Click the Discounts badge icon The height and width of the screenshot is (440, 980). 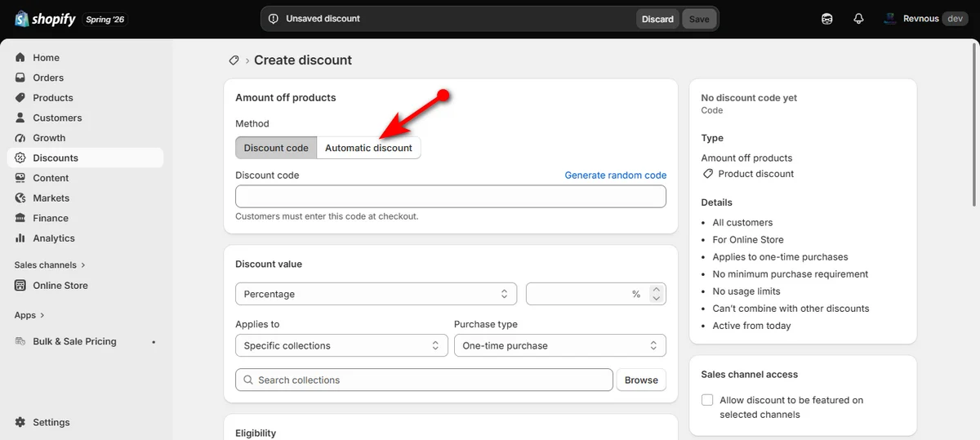20,158
